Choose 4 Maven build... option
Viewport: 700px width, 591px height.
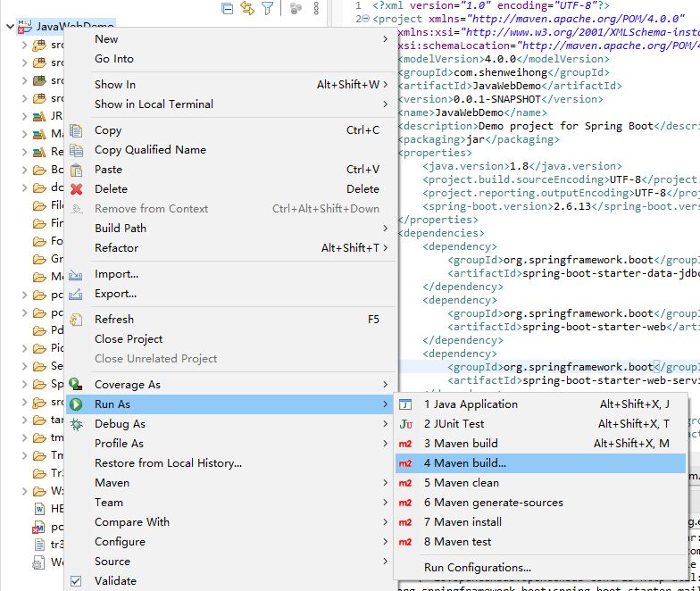coord(540,463)
